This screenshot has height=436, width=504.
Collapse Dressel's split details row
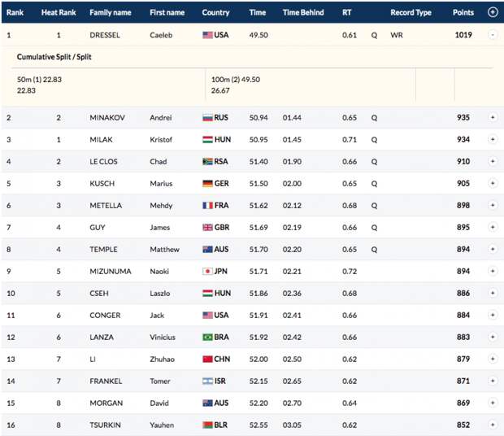point(493,36)
